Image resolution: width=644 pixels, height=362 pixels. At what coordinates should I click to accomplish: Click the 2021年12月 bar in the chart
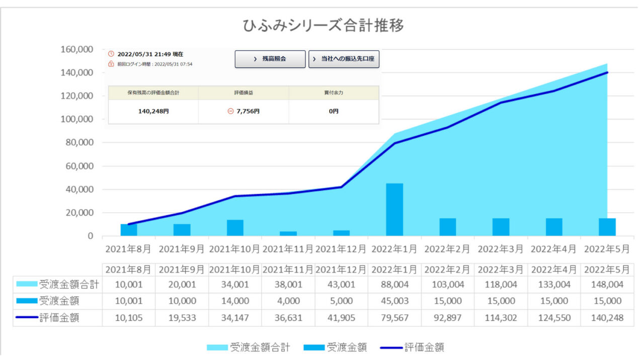tap(341, 233)
